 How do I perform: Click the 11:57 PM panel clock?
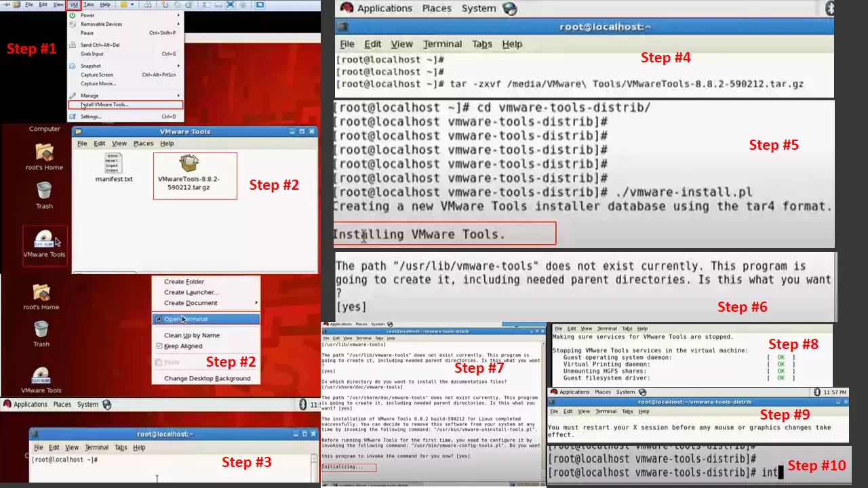click(836, 392)
